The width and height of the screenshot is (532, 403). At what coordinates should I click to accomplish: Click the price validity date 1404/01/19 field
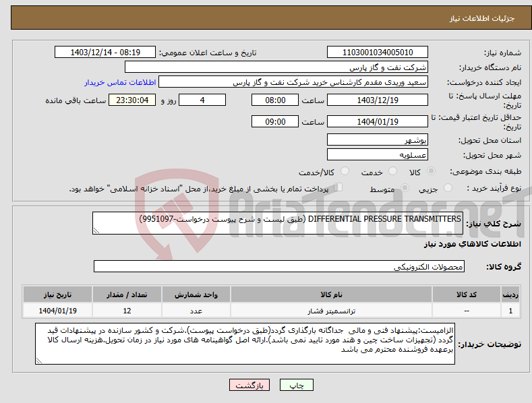(378, 121)
